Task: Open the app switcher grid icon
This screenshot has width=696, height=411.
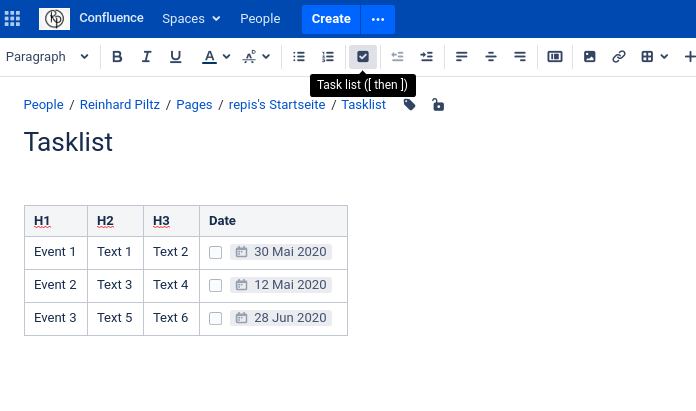Action: point(12,19)
